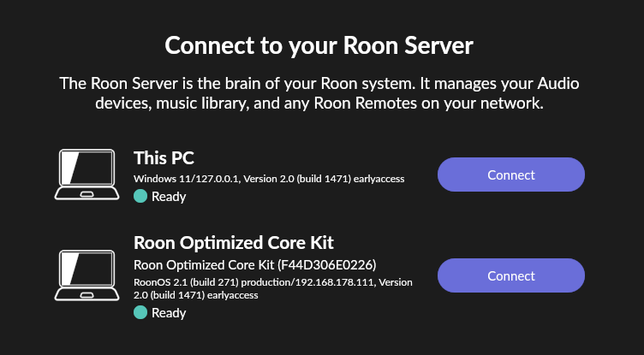
Task: Connect to the Roon Optimized Core Kit server
Action: pos(511,275)
